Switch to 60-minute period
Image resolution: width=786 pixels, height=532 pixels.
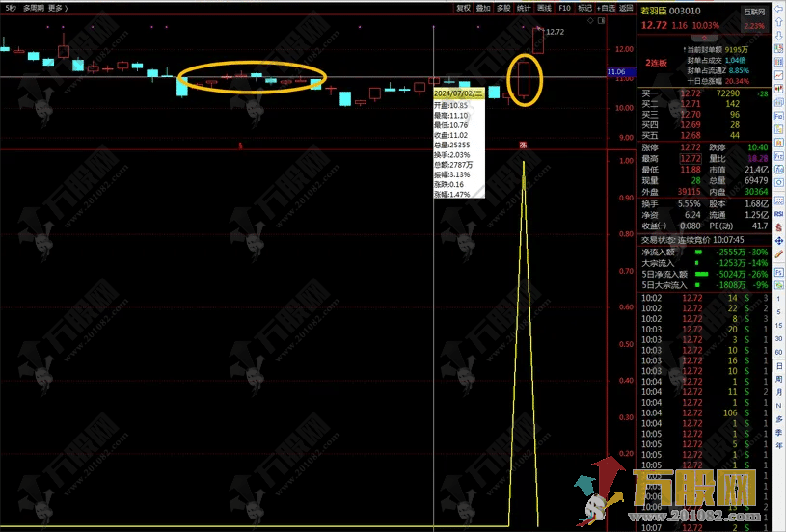point(778,352)
